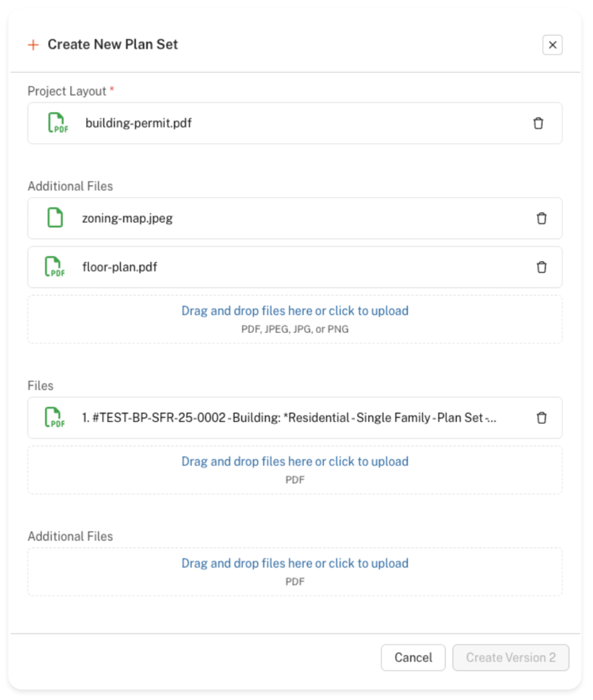
Task: Click the PDF icon beside building-permit.pdf
Action: tap(57, 123)
